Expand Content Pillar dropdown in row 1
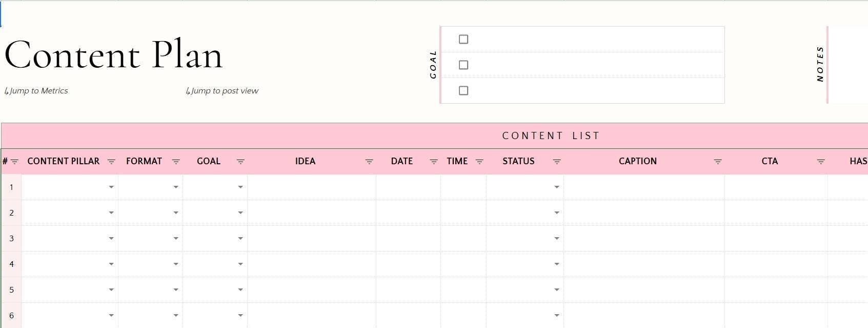 (111, 187)
